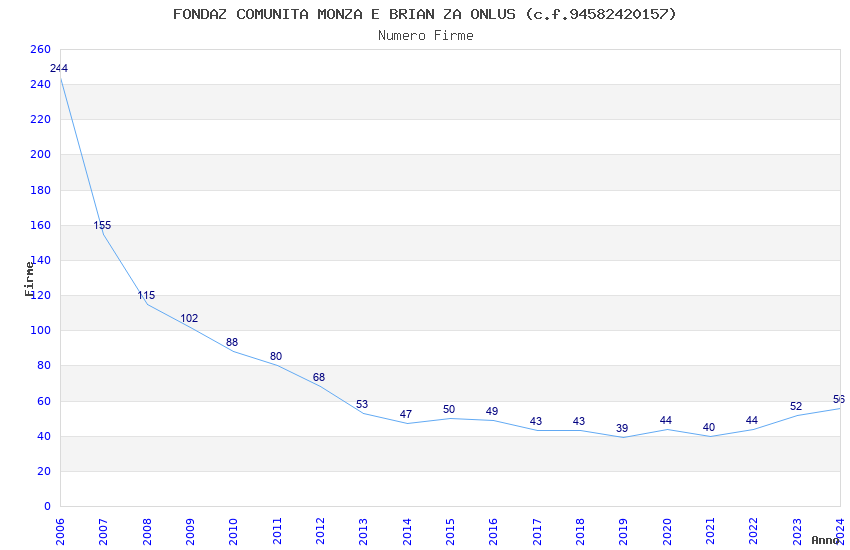Click the x-axis year label 2007

(x=103, y=531)
